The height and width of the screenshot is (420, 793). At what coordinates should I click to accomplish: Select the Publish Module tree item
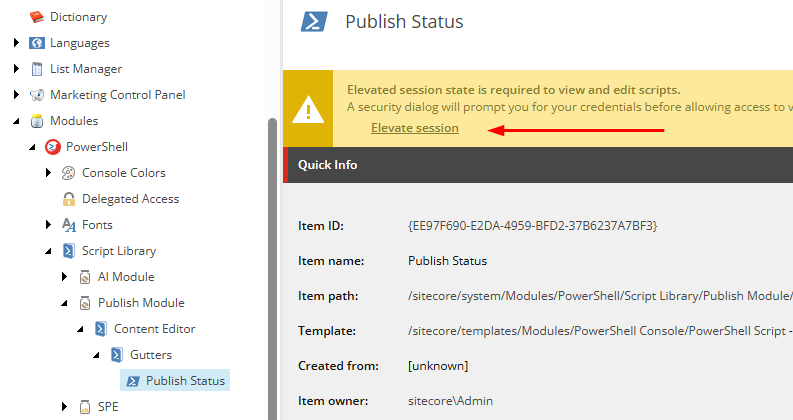141,303
